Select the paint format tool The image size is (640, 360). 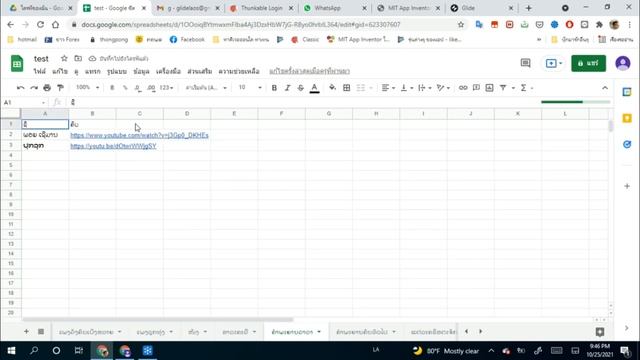pyautogui.click(x=60, y=88)
